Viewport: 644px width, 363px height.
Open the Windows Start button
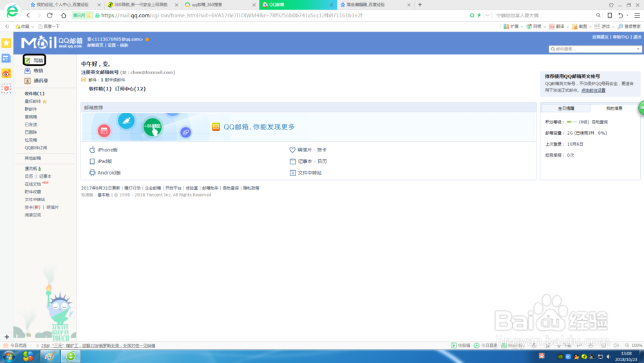coord(9,357)
